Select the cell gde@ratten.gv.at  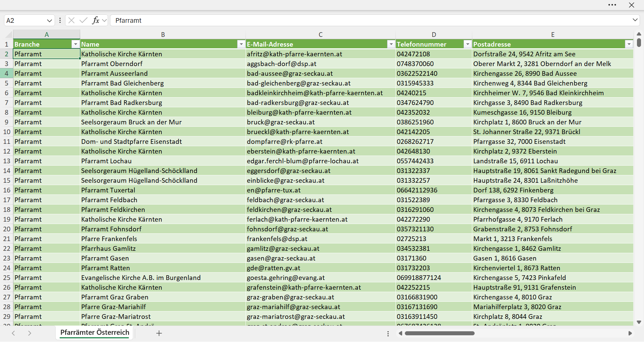[321, 268]
